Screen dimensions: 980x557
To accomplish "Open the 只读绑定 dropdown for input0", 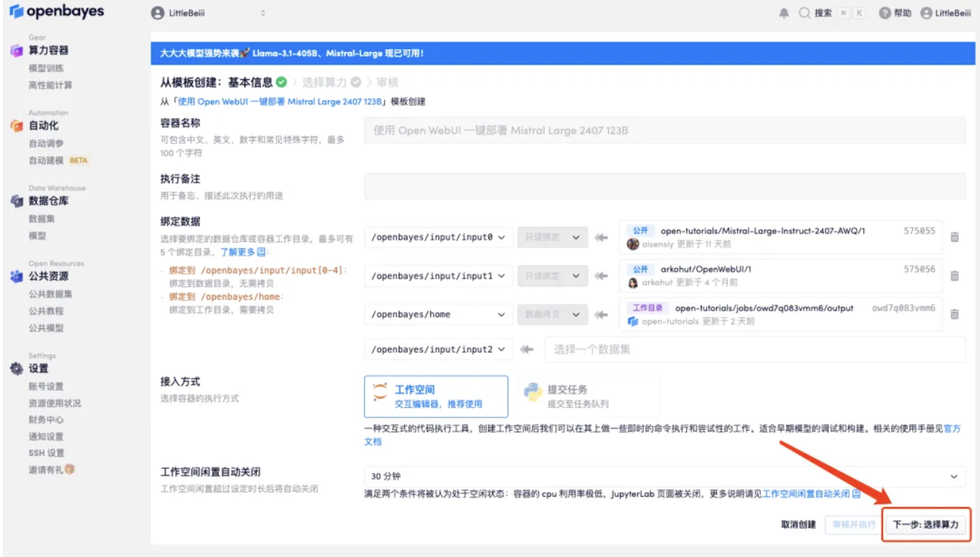I will pos(552,237).
